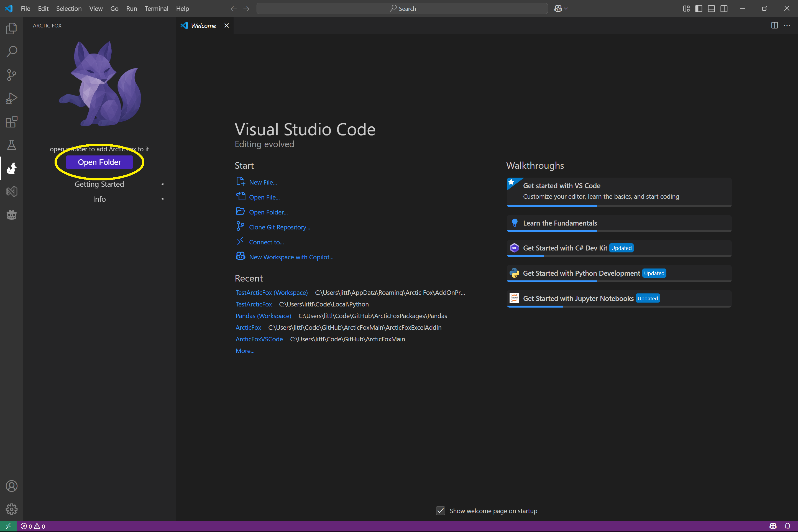The image size is (798, 532).
Task: Click the Search command center field
Action: click(402, 9)
